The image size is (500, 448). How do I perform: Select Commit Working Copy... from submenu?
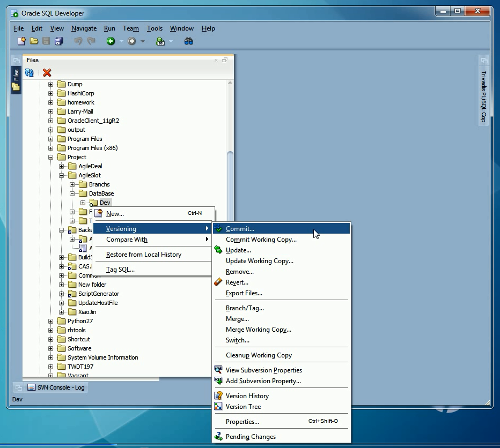(x=282, y=240)
